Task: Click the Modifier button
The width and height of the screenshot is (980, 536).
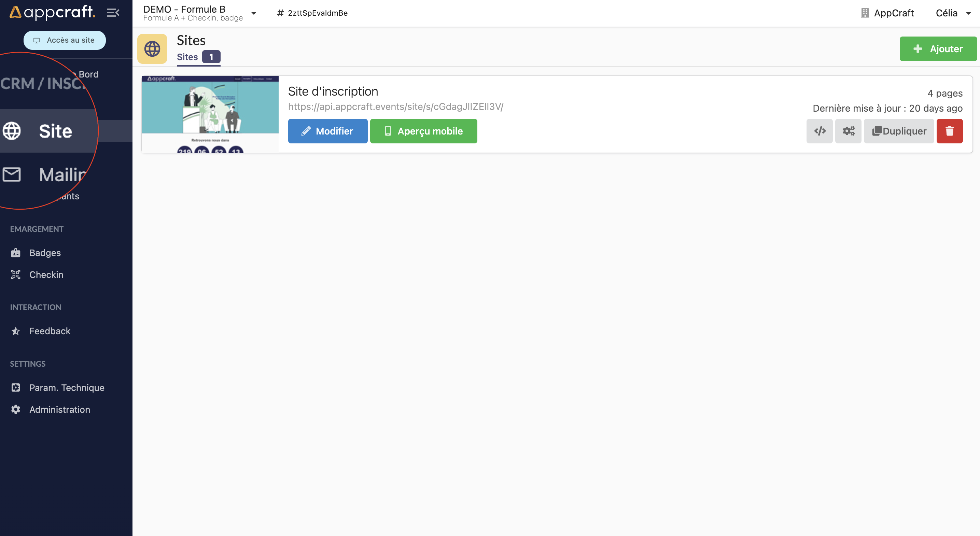Action: point(327,131)
